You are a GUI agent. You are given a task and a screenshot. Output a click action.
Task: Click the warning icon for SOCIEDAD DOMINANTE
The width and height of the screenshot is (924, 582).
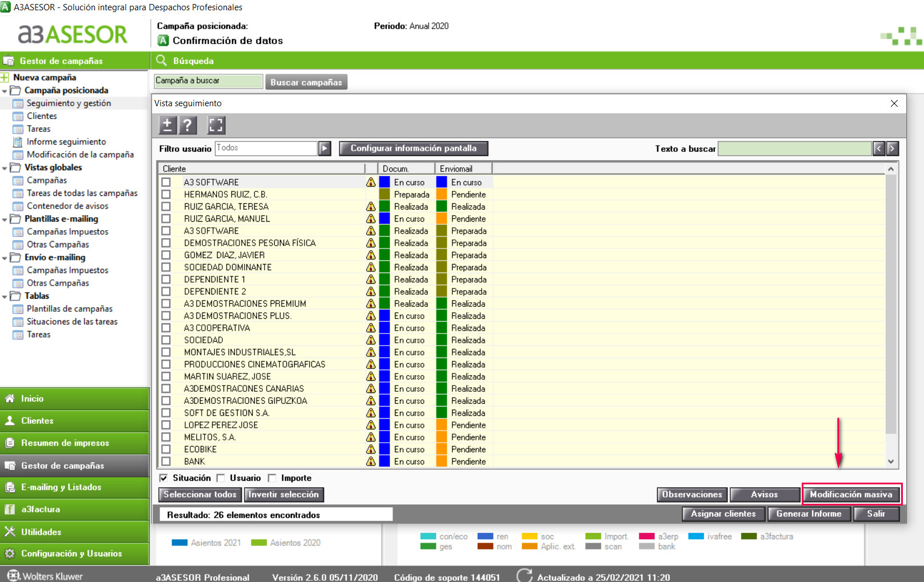coord(371,267)
